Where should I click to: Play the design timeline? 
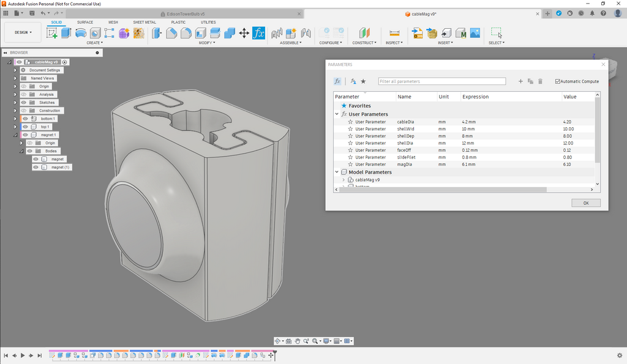23,355
